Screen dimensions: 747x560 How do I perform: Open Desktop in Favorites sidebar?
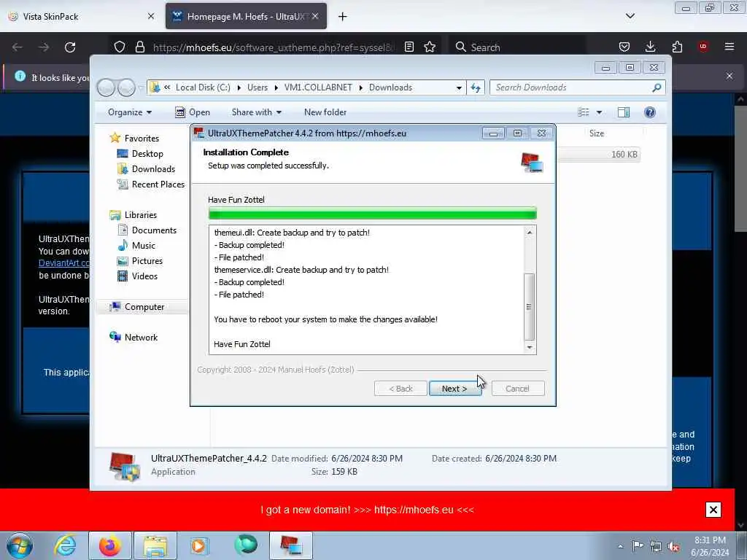pyautogui.click(x=140, y=154)
